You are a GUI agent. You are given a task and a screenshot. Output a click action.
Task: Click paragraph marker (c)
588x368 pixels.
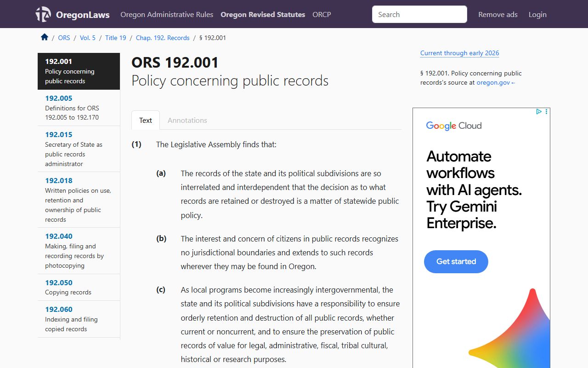161,290
